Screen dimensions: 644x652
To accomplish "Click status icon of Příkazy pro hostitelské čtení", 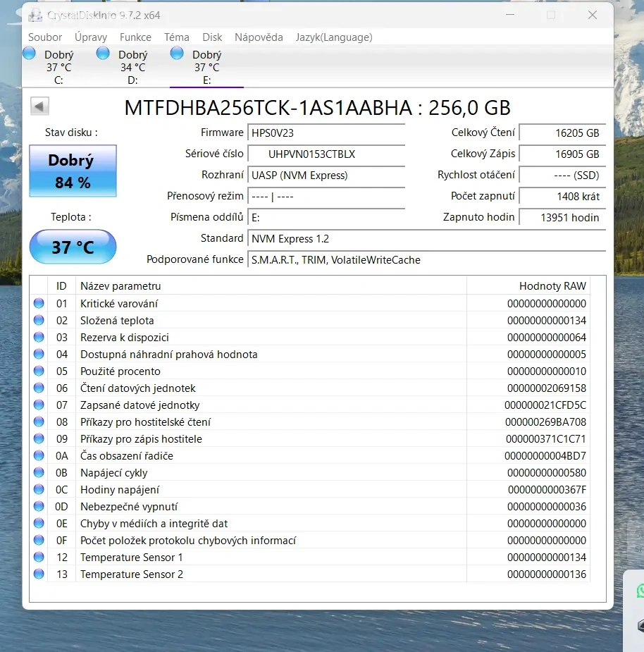I will [39, 422].
